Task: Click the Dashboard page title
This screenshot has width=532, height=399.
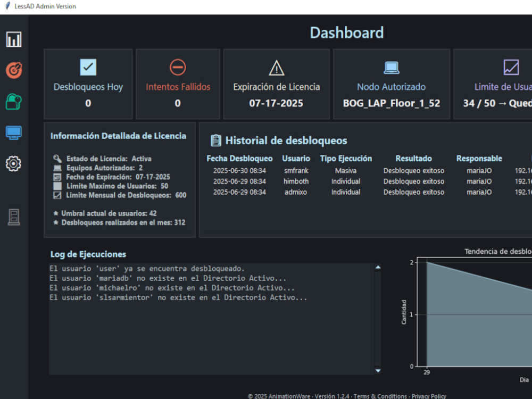Action: point(347,33)
